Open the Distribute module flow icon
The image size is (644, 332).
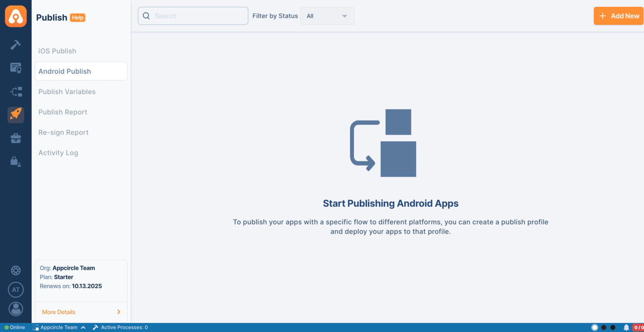(x=16, y=92)
